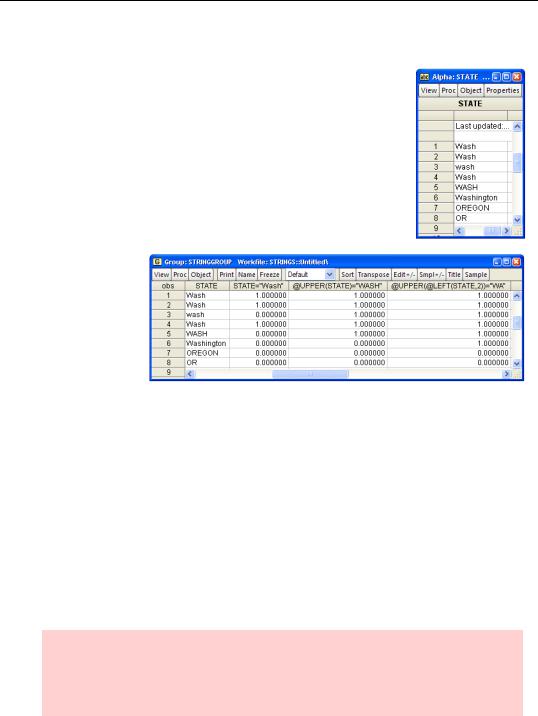Select row number 9 in Group window

168,373
